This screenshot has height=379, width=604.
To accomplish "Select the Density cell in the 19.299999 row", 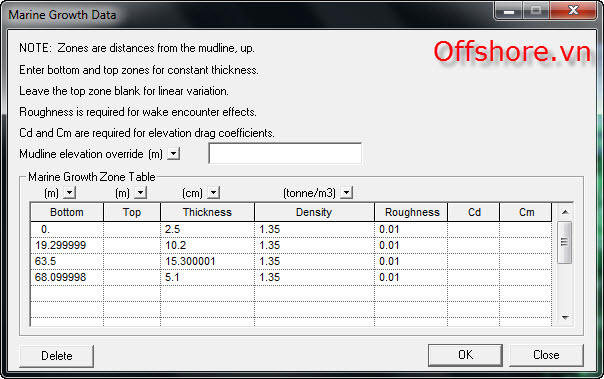I will 314,245.
